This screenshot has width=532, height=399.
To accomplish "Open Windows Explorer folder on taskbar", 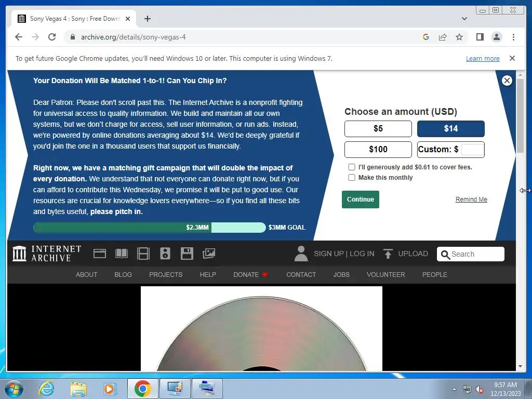I will [x=78, y=389].
